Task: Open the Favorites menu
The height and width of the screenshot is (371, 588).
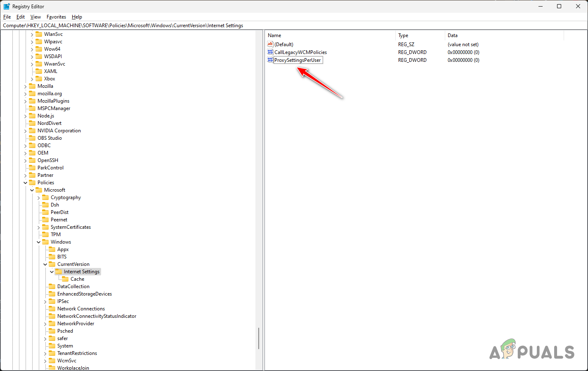Action: pos(56,17)
